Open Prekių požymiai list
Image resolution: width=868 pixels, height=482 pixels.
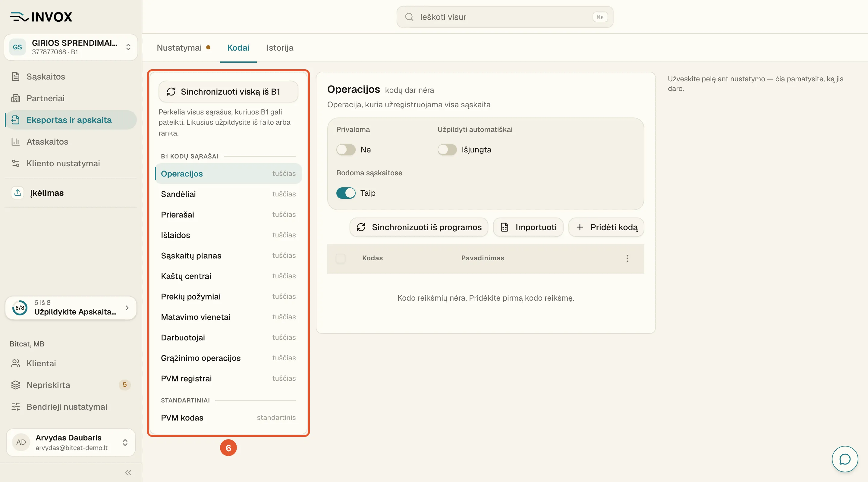(x=228, y=296)
